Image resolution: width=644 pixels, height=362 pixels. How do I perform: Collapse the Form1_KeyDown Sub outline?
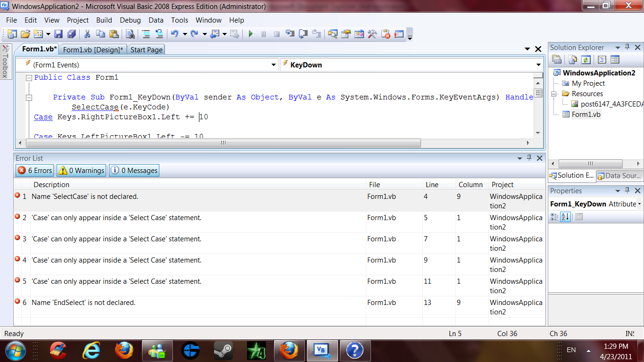[29, 98]
